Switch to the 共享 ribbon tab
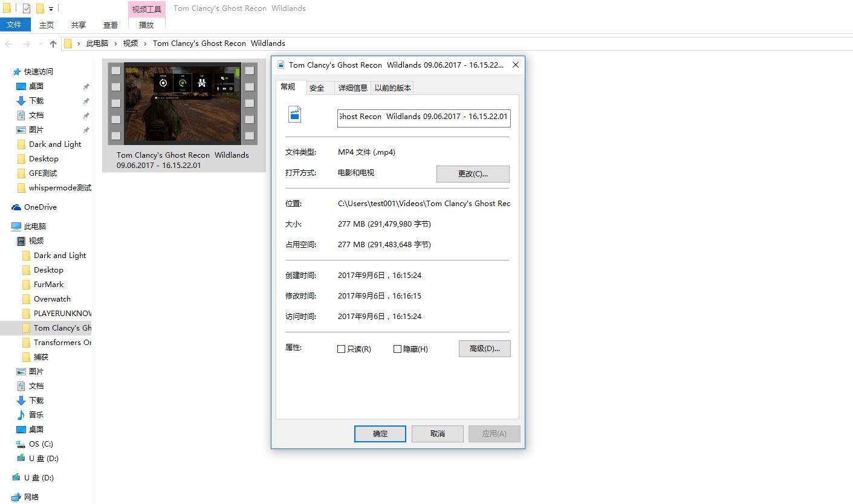Image resolution: width=853 pixels, height=504 pixels. (x=79, y=25)
